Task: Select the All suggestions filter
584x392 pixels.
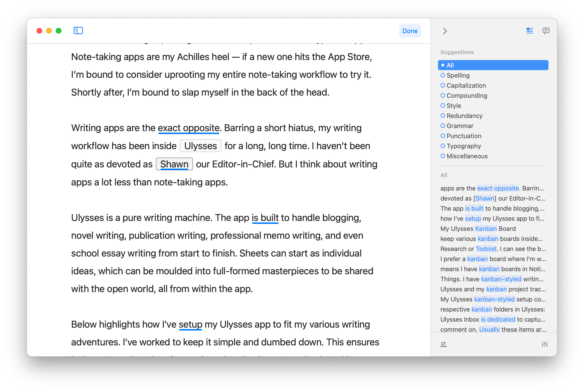Action: (x=493, y=65)
